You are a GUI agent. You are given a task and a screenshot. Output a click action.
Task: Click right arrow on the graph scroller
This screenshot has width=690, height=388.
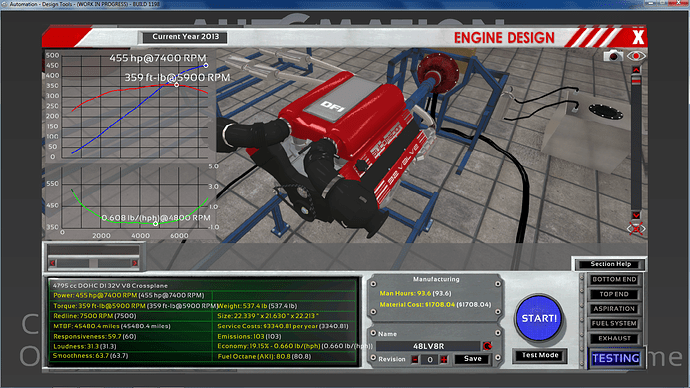[134, 263]
